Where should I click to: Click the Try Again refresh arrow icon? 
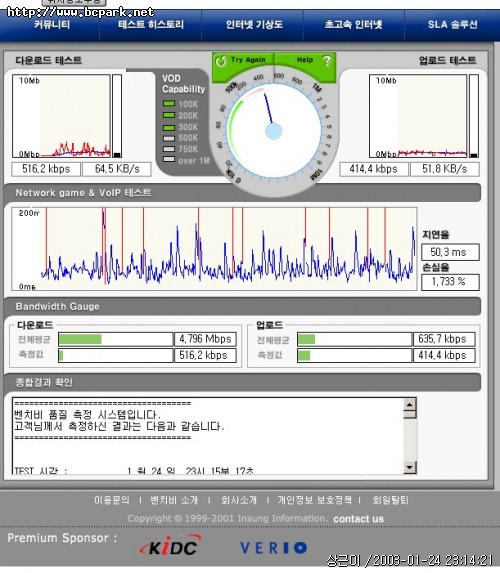point(221,61)
